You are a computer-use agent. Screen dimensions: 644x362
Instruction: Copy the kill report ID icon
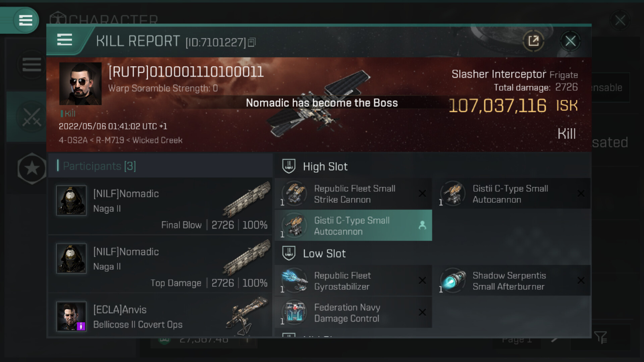click(x=252, y=42)
